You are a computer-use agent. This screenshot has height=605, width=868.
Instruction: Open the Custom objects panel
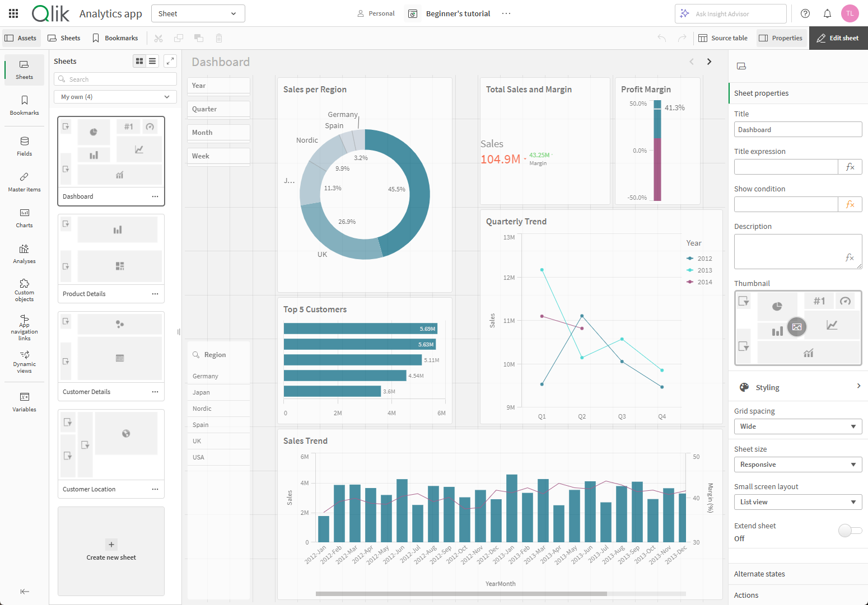coord(24,289)
